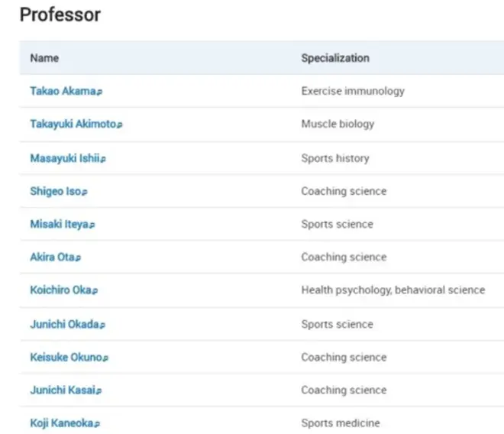Viewport: 504px width, 434px height.
Task: Visit Misaki Iteya's profile
Action: click(x=59, y=225)
